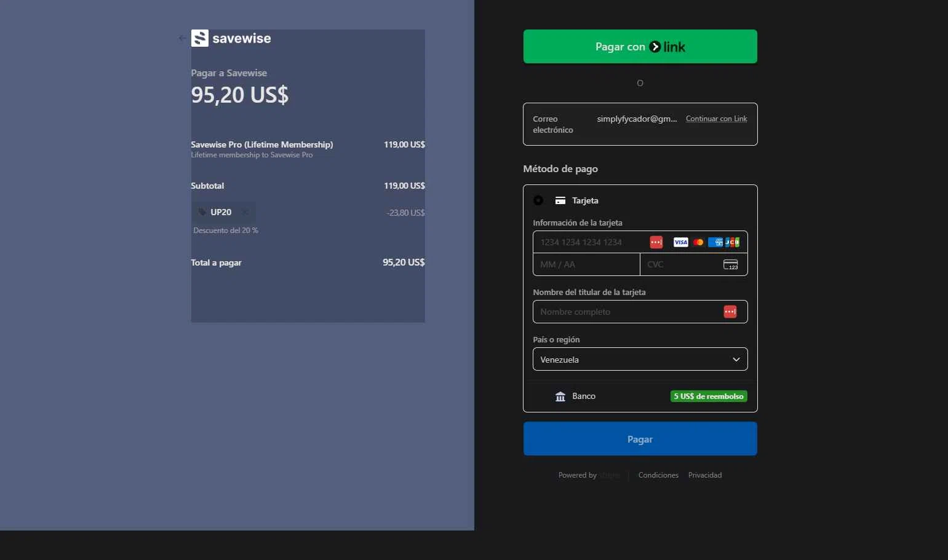Select the Tarjeta payment radio button

pyautogui.click(x=538, y=200)
